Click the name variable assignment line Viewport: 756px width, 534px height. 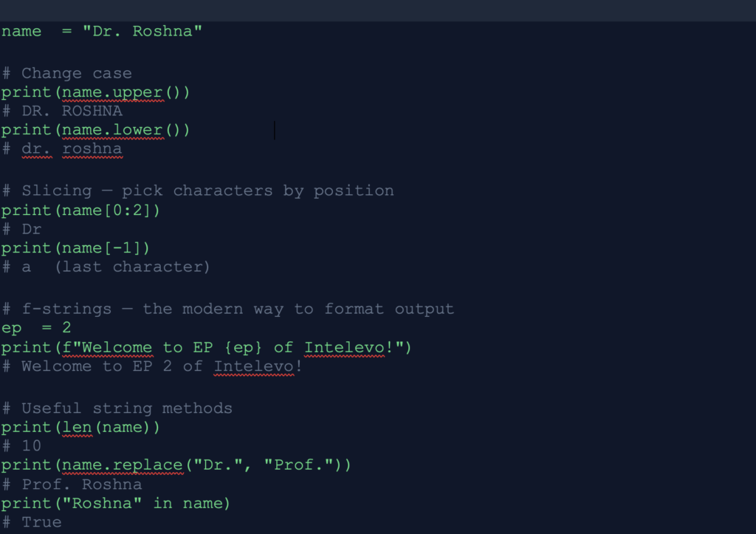[101, 32]
